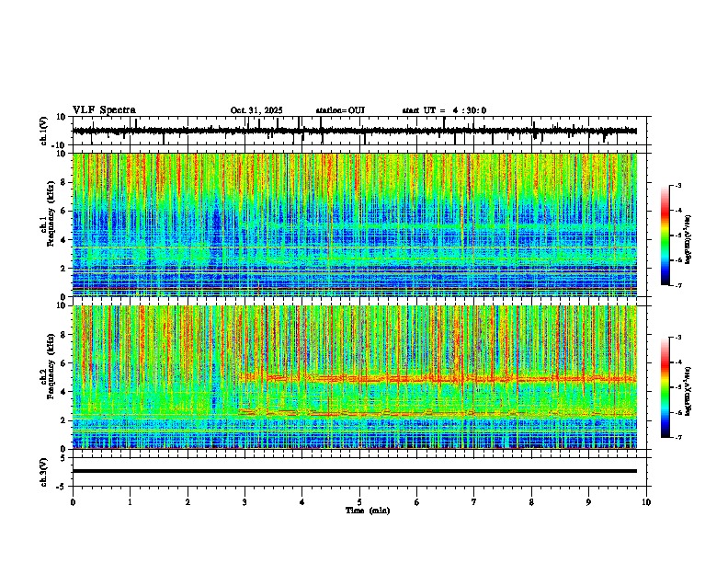This screenshot has height=563, width=728.
Task: Click the ch.1 spectrogram panel
Action: pos(355,224)
